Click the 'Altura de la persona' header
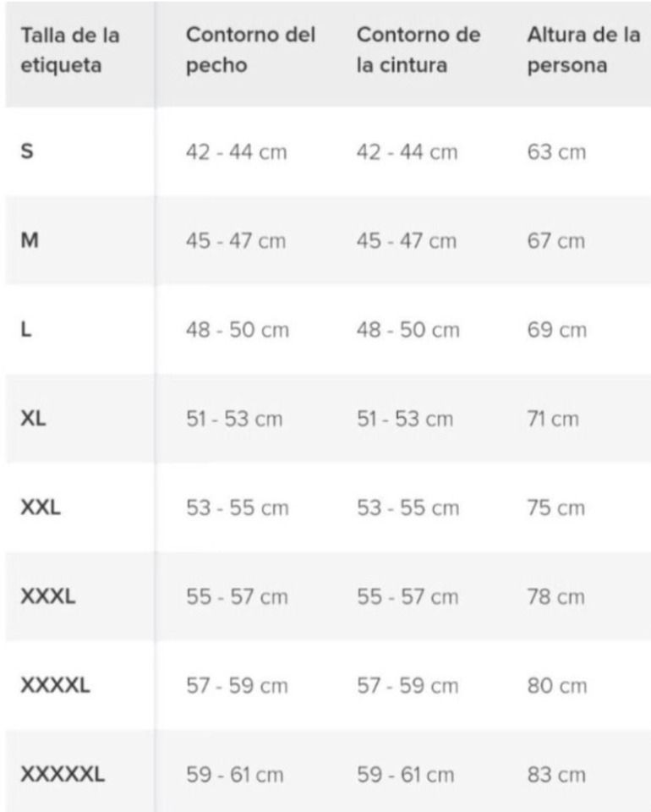The height and width of the screenshot is (812, 651). (x=583, y=51)
